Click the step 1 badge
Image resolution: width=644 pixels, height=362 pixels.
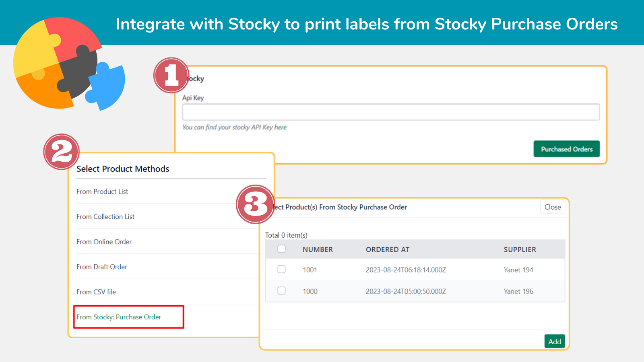point(171,76)
